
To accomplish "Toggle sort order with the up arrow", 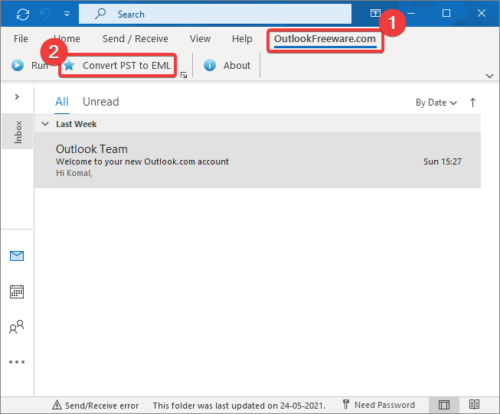I will click(x=473, y=102).
